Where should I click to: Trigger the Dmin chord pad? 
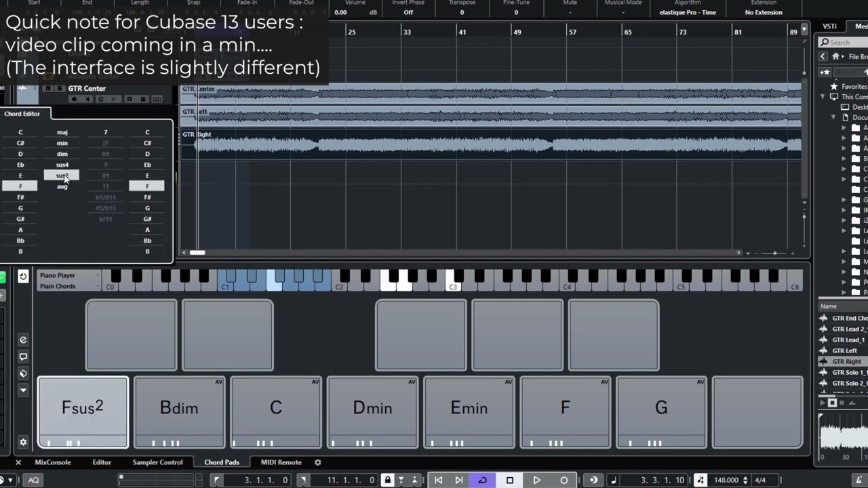[372, 413]
